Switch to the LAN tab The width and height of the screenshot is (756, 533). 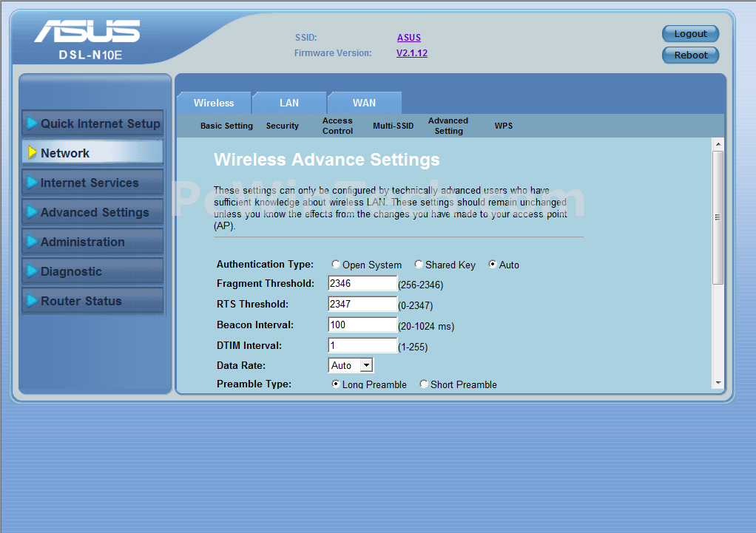tap(289, 103)
